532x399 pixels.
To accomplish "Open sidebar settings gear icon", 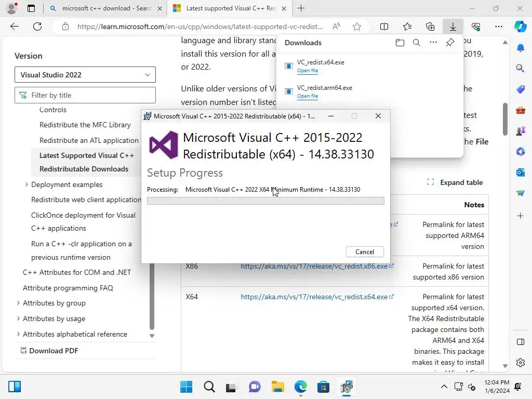I will coord(521,363).
